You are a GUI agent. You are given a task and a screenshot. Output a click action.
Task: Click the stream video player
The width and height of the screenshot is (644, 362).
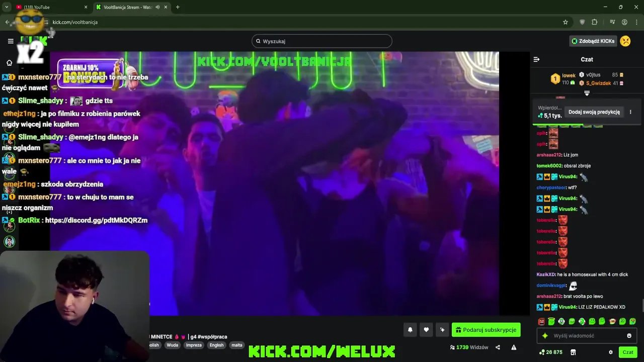click(274, 184)
